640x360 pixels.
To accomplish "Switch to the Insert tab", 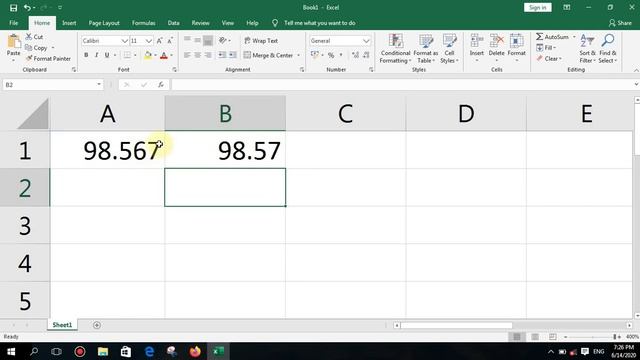I will (x=69, y=23).
